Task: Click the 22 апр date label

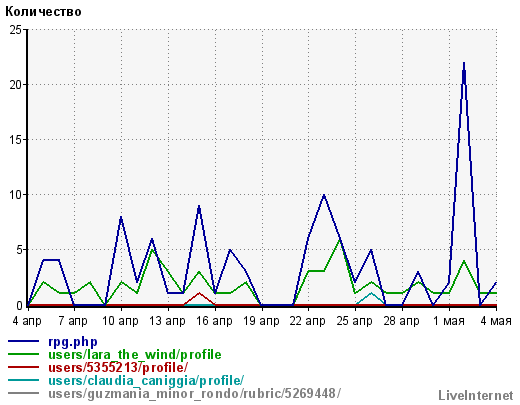Action: point(308,321)
